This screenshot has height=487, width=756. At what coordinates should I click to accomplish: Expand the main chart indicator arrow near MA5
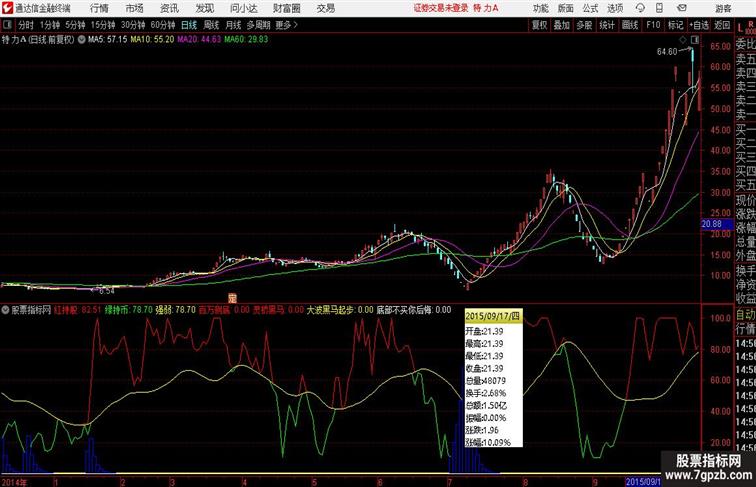pos(81,40)
